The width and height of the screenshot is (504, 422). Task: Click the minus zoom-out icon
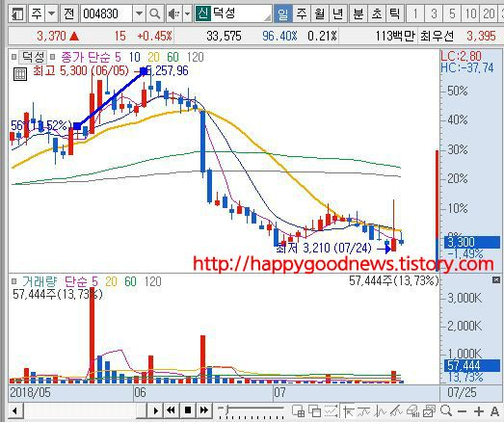[x=462, y=411]
